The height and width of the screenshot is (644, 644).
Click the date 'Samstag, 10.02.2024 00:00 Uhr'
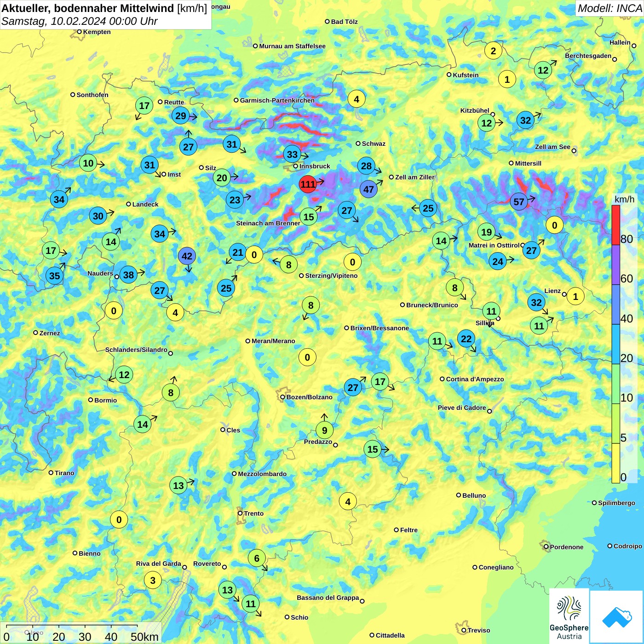[79, 21]
